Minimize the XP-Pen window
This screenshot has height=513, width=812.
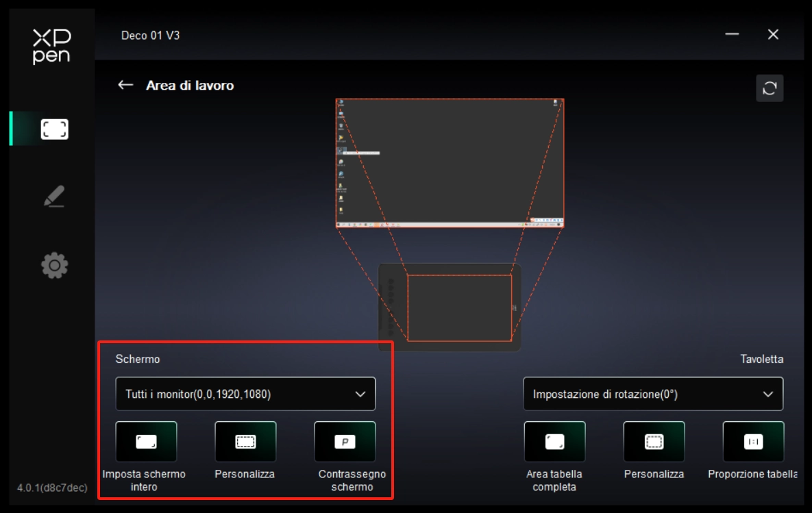[x=732, y=34]
